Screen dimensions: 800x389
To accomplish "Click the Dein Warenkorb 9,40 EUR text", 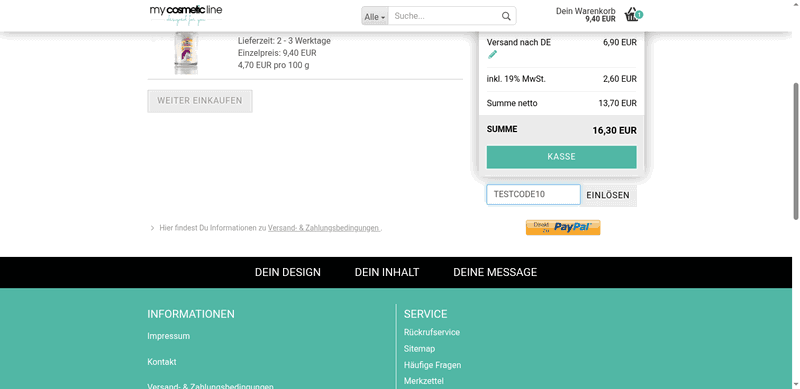I will pyautogui.click(x=585, y=15).
